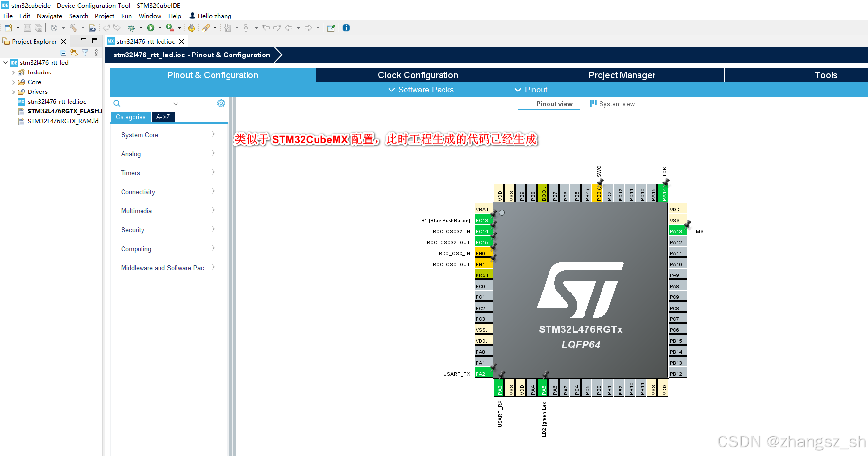Image resolution: width=868 pixels, height=456 pixels.
Task: Switch to the Clock Configuration tab
Action: pyautogui.click(x=418, y=75)
